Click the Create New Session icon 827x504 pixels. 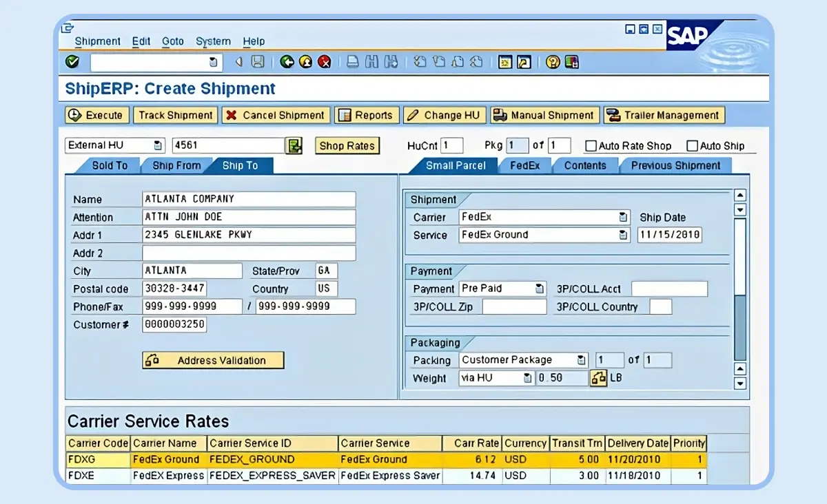[x=505, y=62]
